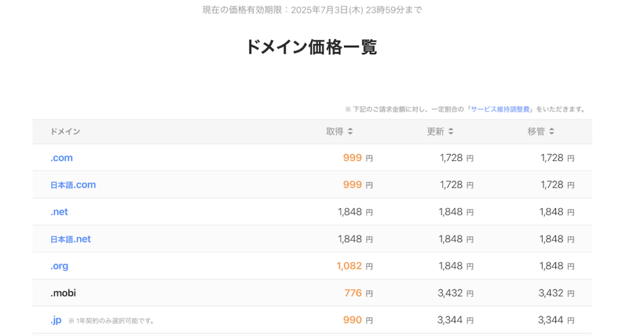Click the .jp 990 円 registration price
The height and width of the screenshot is (336, 644).
[x=357, y=320]
